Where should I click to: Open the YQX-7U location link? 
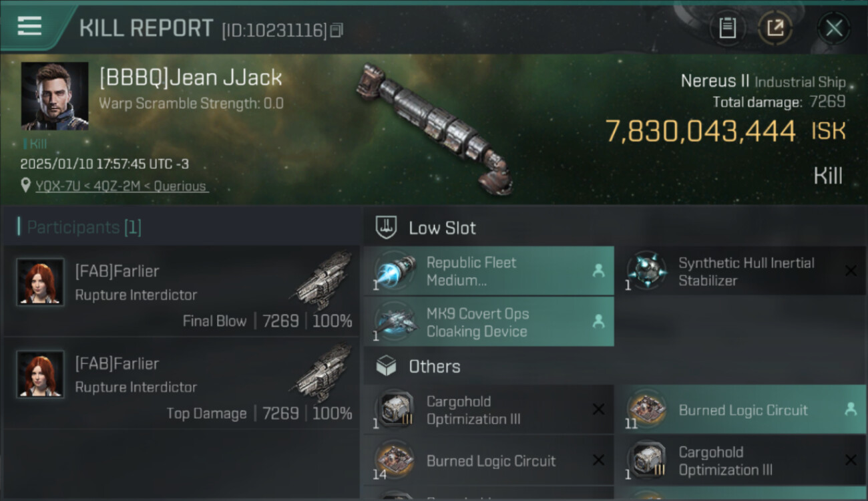coord(122,186)
